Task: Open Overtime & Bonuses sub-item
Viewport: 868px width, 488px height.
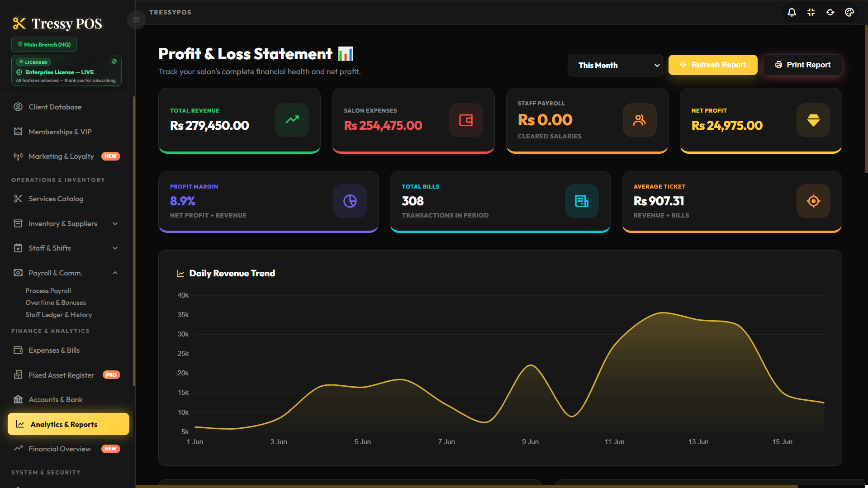Action: [x=56, y=303]
